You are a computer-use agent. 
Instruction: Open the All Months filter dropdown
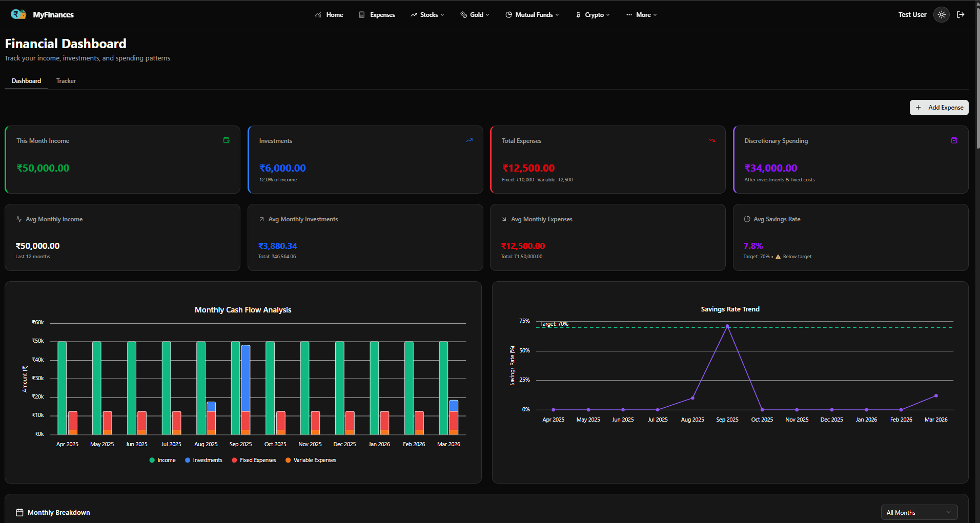point(918,512)
